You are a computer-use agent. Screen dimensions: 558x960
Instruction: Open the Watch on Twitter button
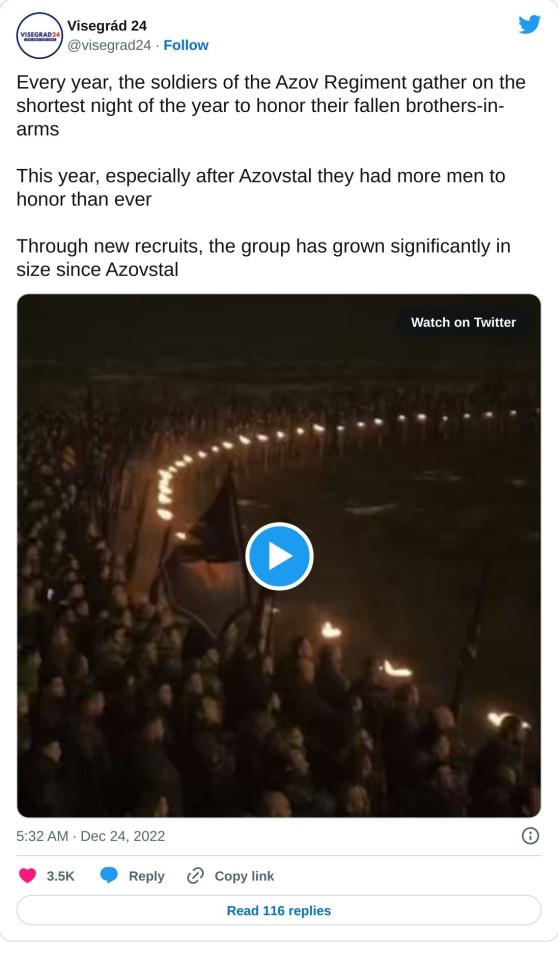pos(463,322)
